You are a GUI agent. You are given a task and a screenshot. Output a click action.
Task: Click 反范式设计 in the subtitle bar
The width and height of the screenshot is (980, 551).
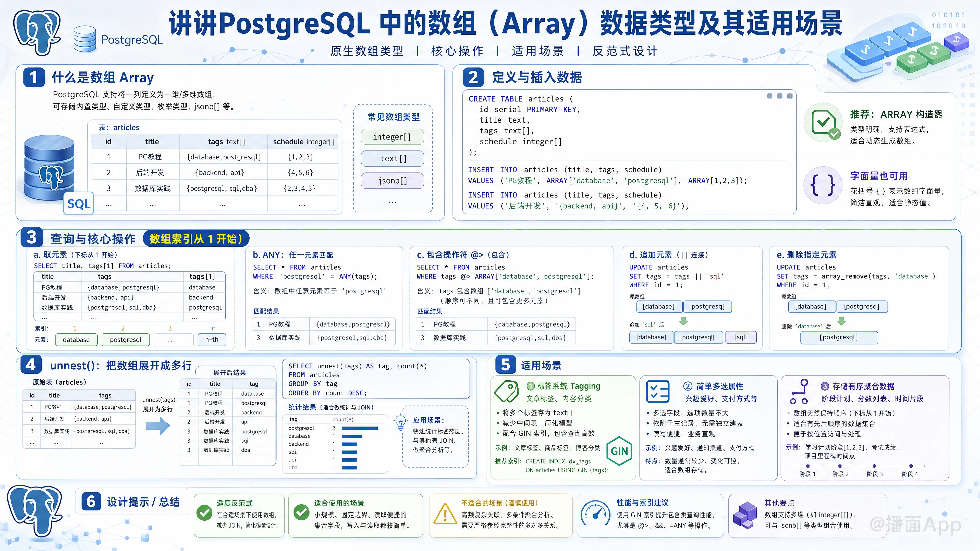coord(625,51)
